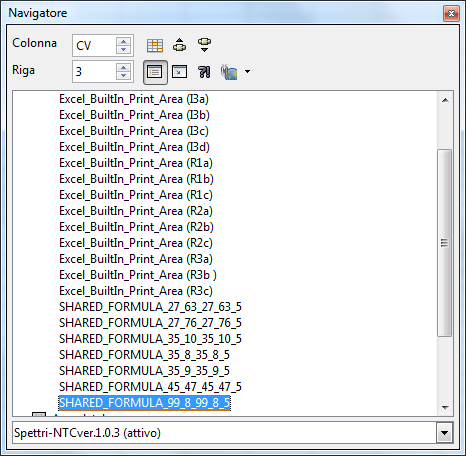Open the Scenarios icon
This screenshot has width=466, height=456.
tap(204, 72)
